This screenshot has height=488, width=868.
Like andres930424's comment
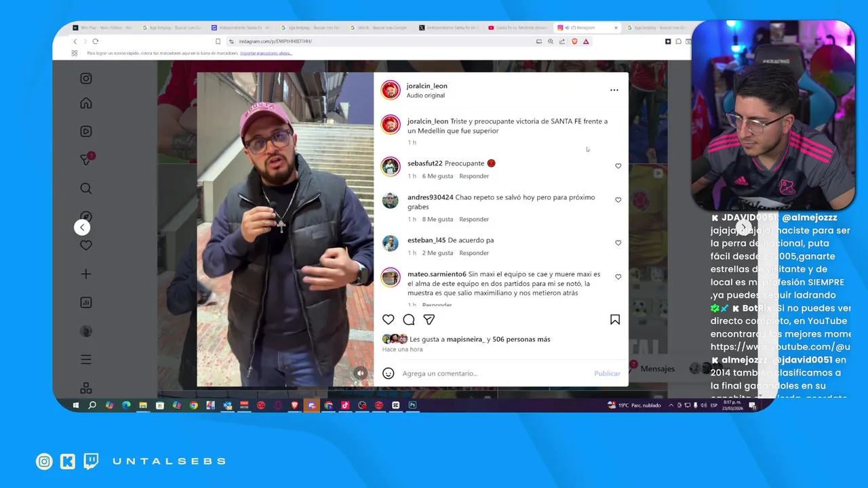coord(618,200)
